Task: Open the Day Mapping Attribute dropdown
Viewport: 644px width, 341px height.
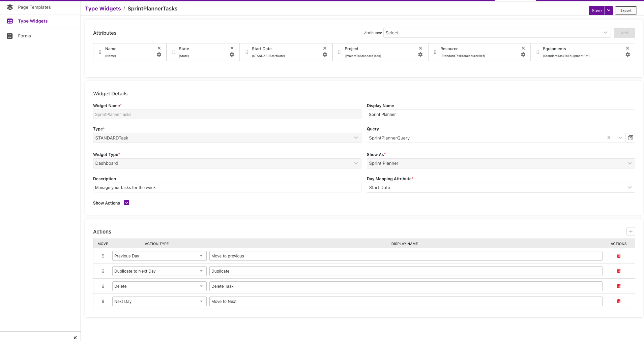Action: tap(501, 188)
